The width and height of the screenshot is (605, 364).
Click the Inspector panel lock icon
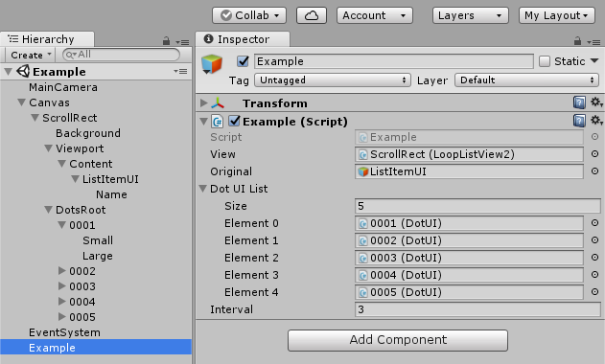(x=577, y=40)
